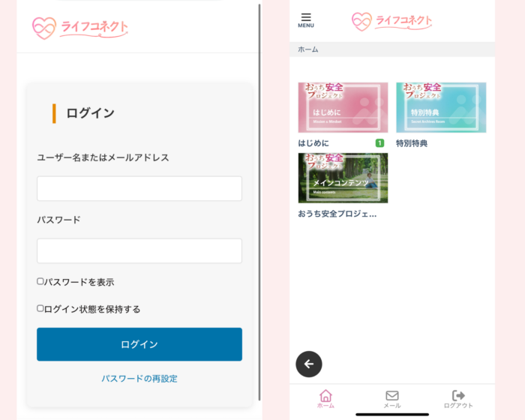The height and width of the screenshot is (420, 525).
Task: Open the おうち安全プロジェ… title link
Action: coord(337,214)
